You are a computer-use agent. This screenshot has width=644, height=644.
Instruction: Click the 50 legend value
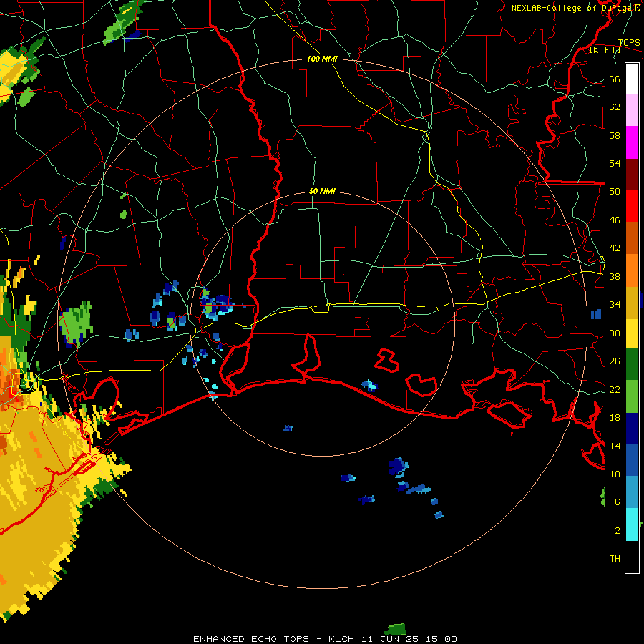(x=615, y=192)
